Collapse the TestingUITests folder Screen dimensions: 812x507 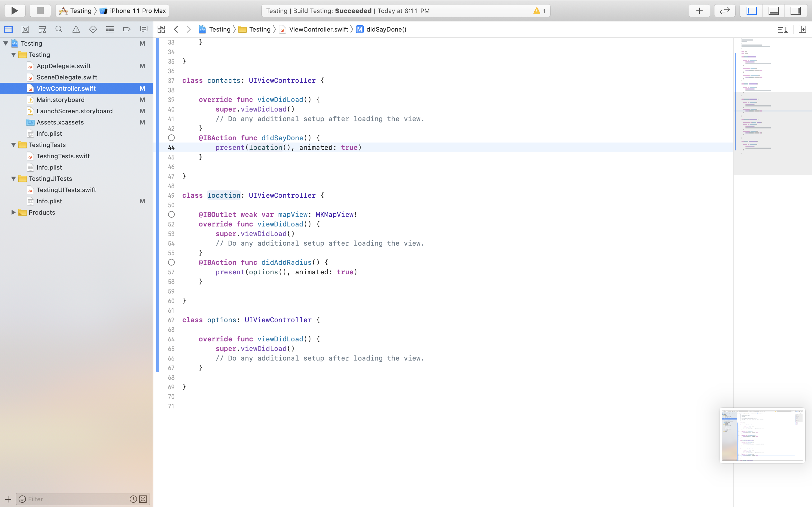pyautogui.click(x=14, y=179)
